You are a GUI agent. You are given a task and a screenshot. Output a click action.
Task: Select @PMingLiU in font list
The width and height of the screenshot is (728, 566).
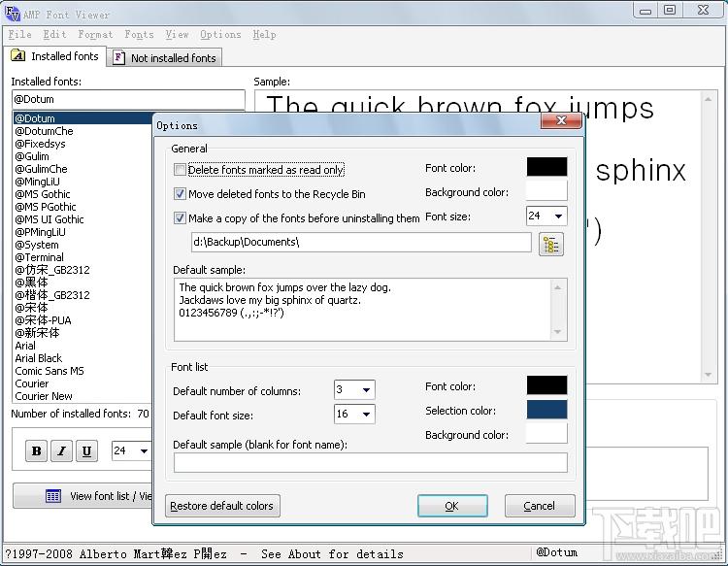coord(40,232)
